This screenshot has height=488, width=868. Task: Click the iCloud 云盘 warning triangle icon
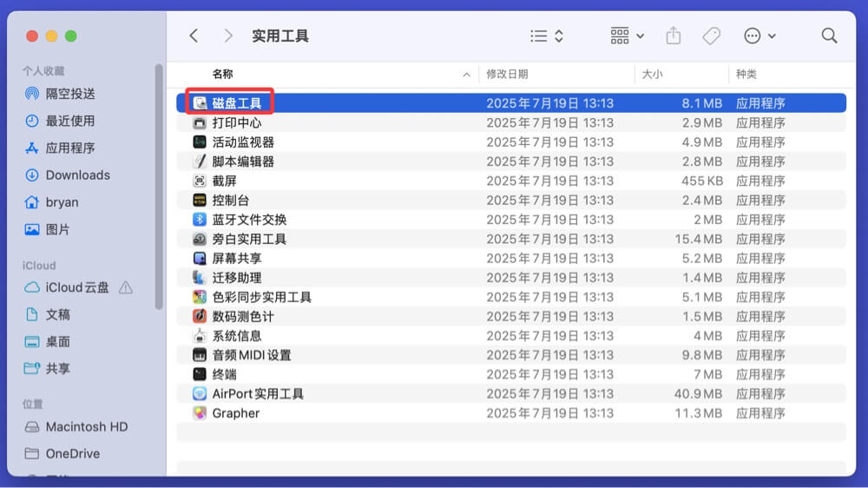click(x=126, y=287)
